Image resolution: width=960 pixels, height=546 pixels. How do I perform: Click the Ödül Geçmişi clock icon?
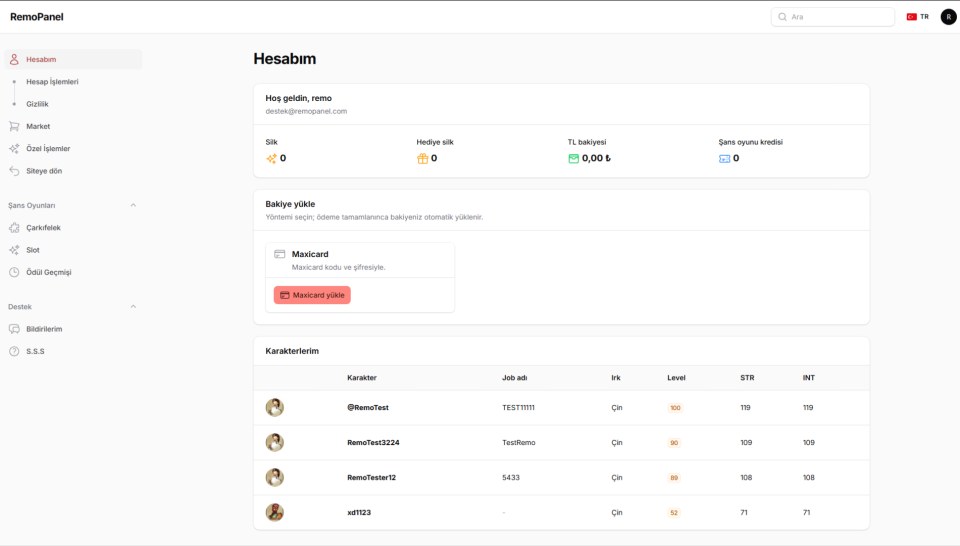coord(14,272)
